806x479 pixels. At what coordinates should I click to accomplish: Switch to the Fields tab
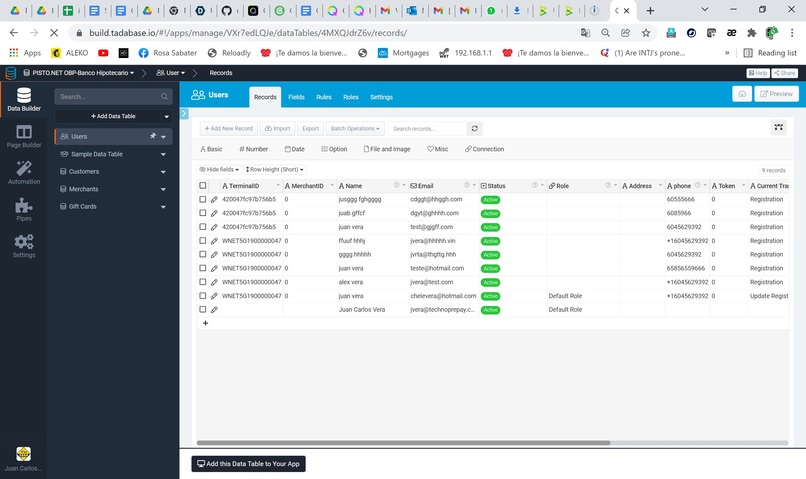tap(296, 97)
